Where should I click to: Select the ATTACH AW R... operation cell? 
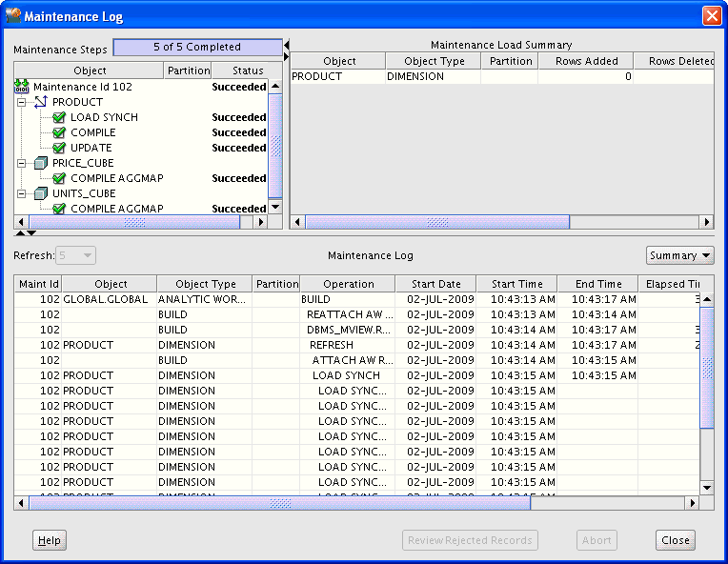pos(348,360)
